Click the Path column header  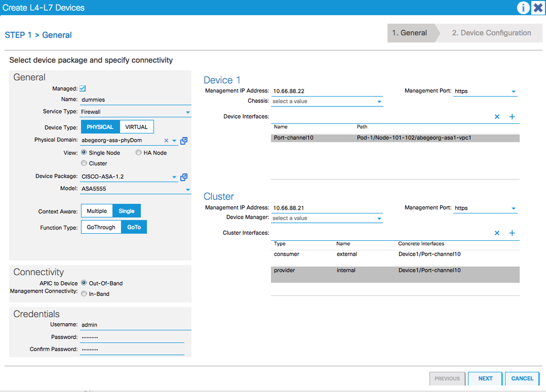click(x=362, y=127)
